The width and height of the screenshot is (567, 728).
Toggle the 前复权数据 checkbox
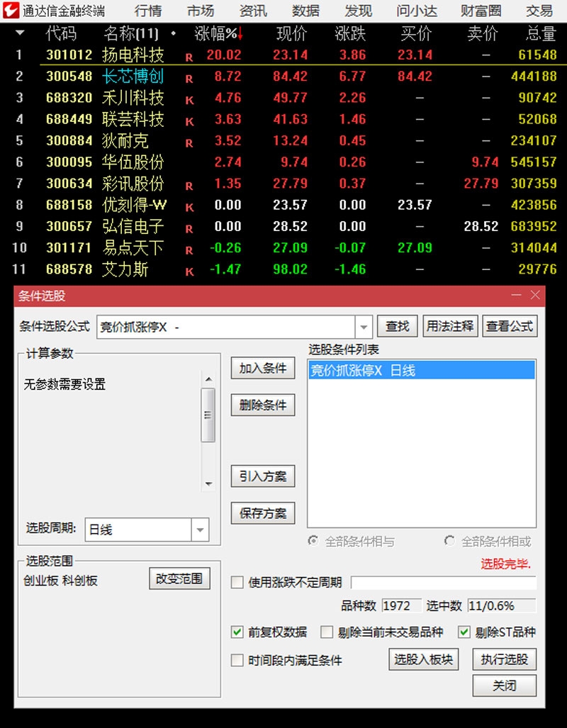[x=237, y=632]
